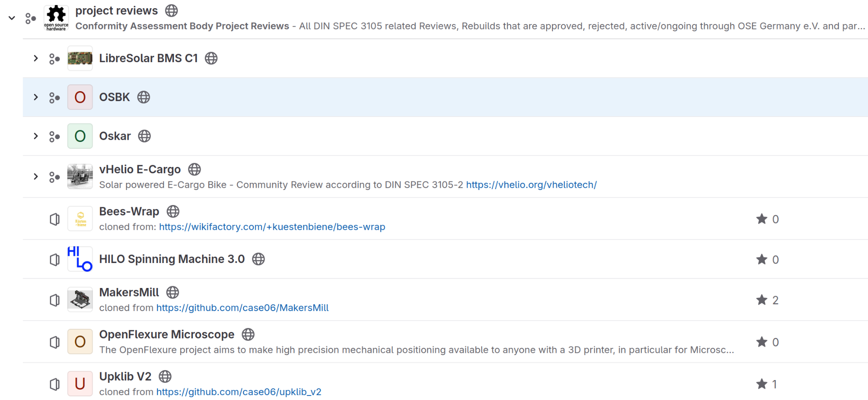Click the public globe icon beside Oskar
This screenshot has height=400, width=868.
pos(144,136)
